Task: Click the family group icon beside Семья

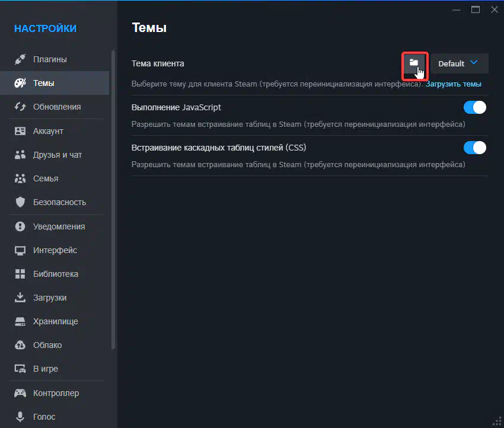Action: pos(20,178)
